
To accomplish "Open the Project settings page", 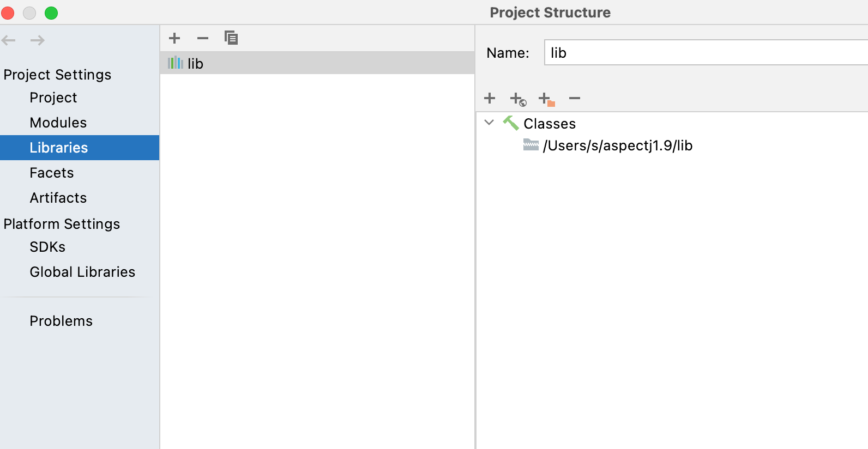I will point(53,98).
